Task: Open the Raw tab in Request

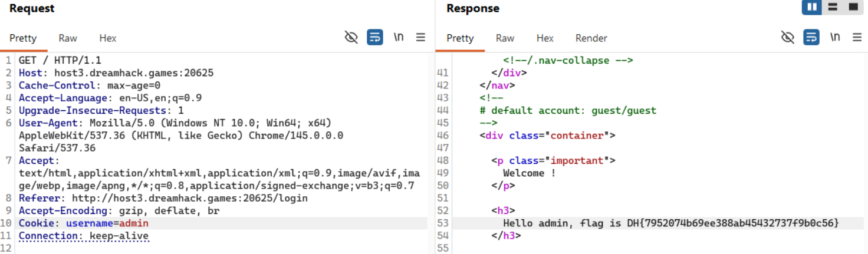Action: (68, 38)
